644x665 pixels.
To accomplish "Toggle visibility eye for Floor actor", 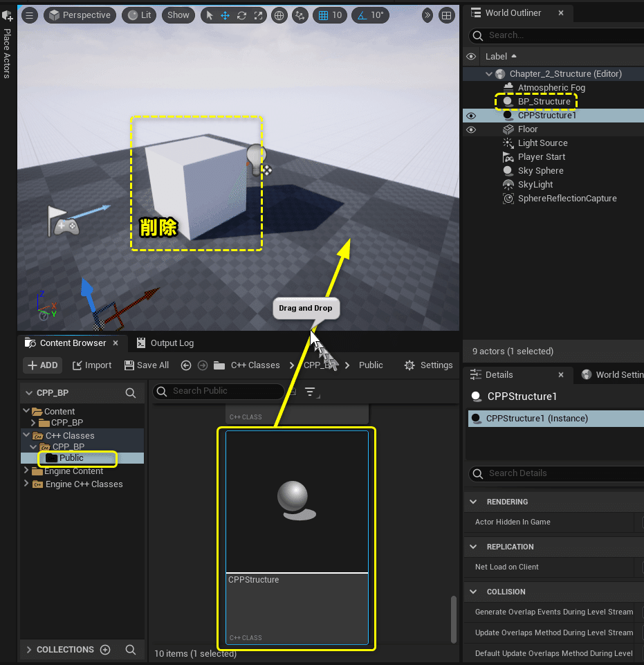I will (471, 129).
